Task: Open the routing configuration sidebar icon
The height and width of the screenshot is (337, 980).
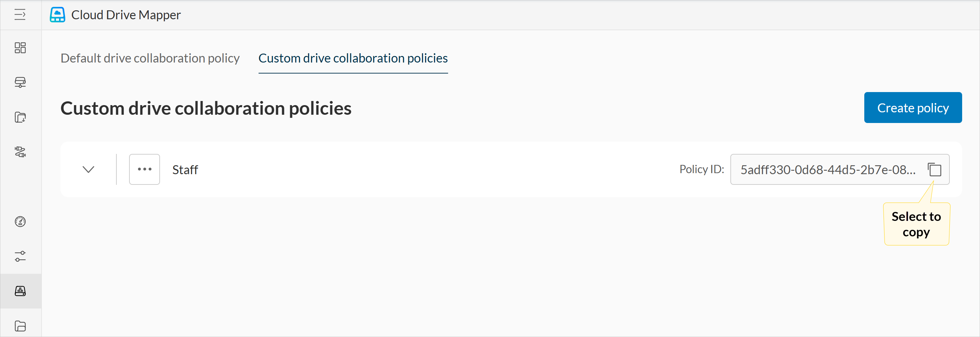Action: click(20, 152)
